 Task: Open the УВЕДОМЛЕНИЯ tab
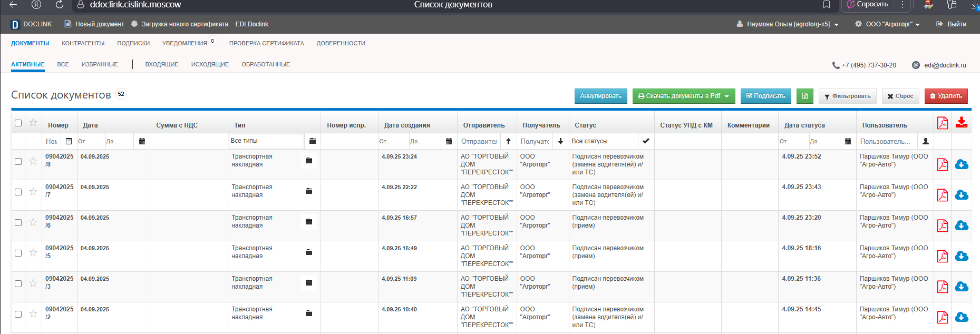tap(185, 43)
